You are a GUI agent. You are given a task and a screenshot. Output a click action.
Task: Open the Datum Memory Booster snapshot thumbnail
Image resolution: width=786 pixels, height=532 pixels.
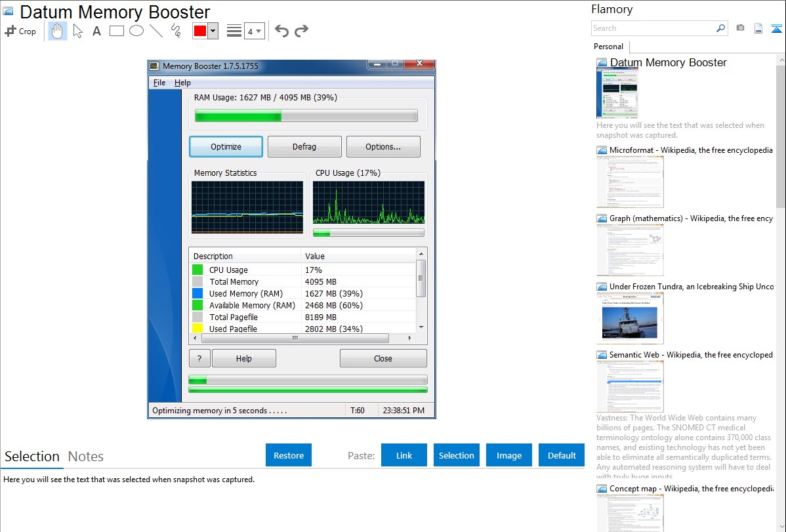pyautogui.click(x=617, y=93)
